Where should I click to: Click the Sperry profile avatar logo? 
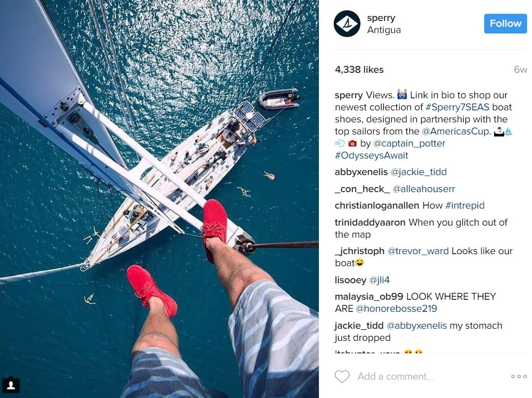coord(347,24)
